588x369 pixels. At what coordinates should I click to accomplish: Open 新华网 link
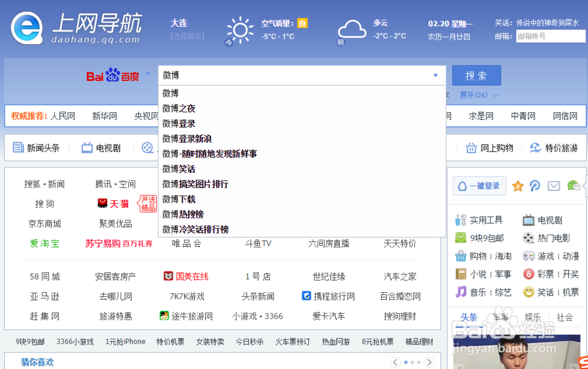click(x=105, y=116)
